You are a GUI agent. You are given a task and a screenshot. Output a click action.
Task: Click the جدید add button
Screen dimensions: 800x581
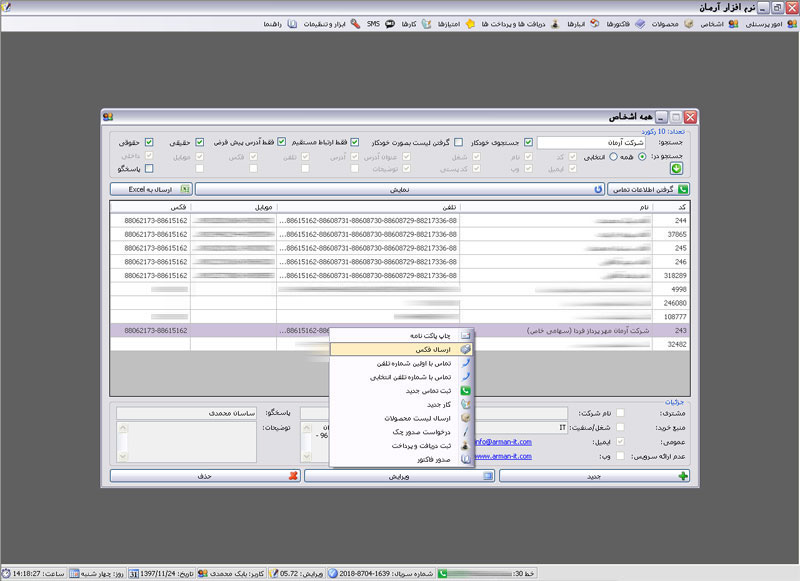point(594,476)
